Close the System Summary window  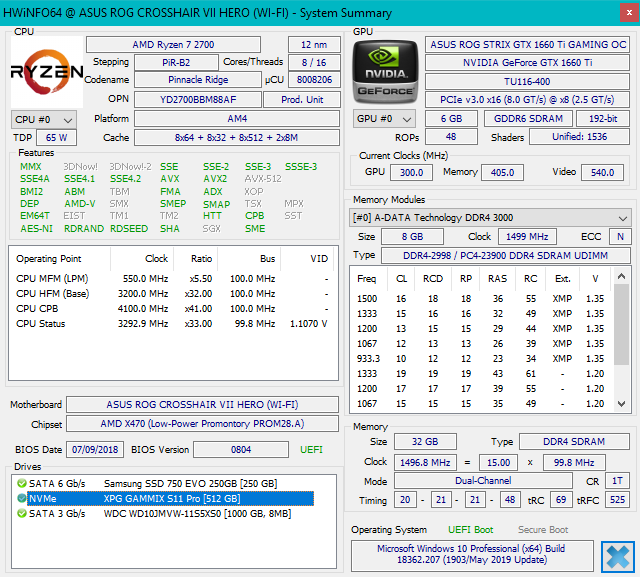(629, 13)
